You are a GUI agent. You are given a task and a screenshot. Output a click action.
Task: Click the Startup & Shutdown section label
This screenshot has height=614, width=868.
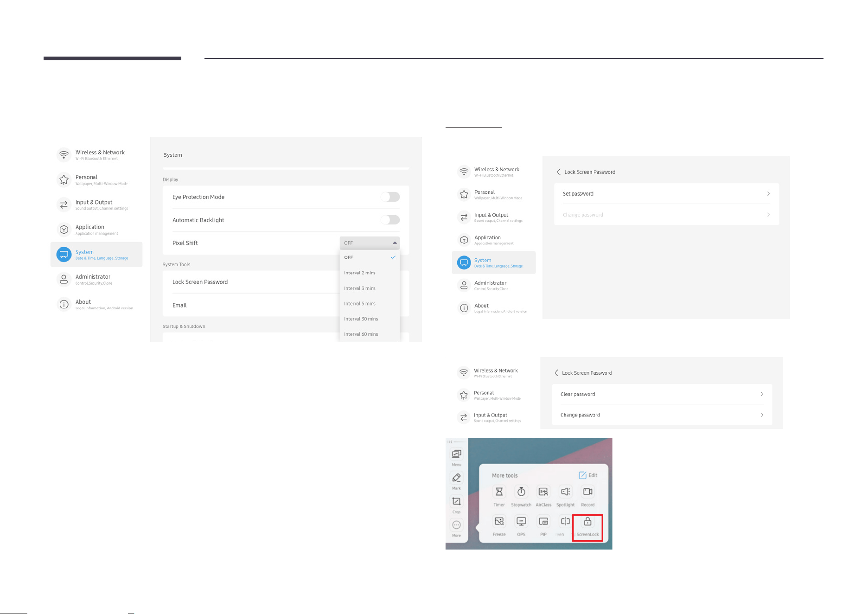[184, 326]
